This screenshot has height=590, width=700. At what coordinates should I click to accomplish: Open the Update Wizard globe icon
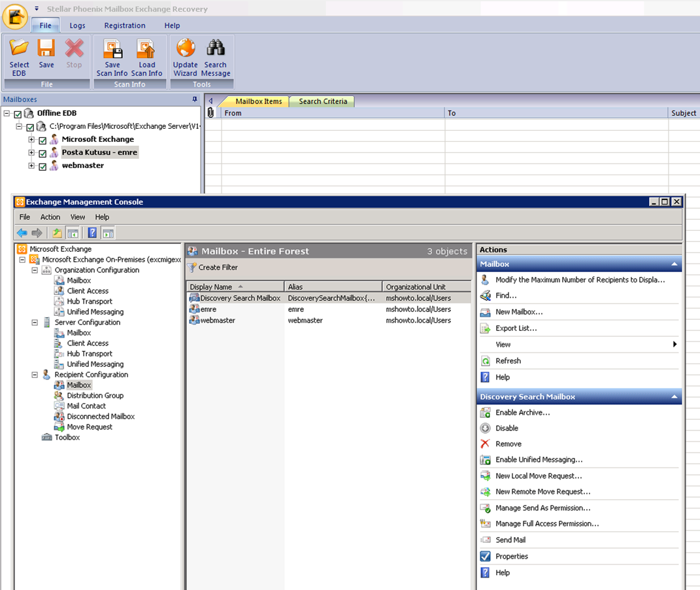[x=186, y=48]
